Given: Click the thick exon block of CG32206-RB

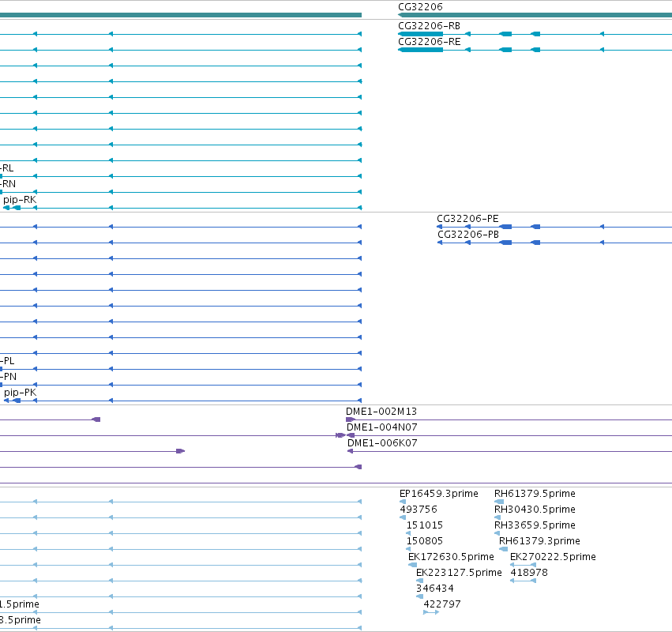Looking at the screenshot, I should coord(420,34).
